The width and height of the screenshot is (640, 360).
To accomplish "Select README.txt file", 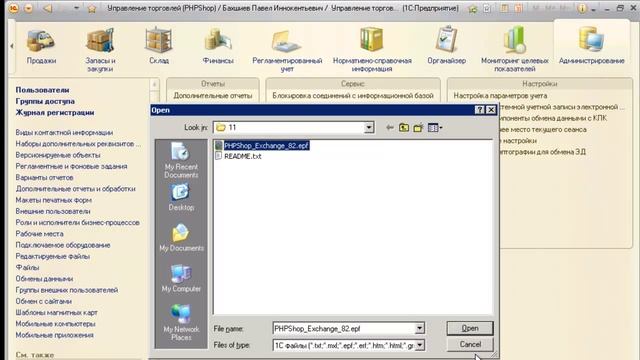I will click(238, 156).
